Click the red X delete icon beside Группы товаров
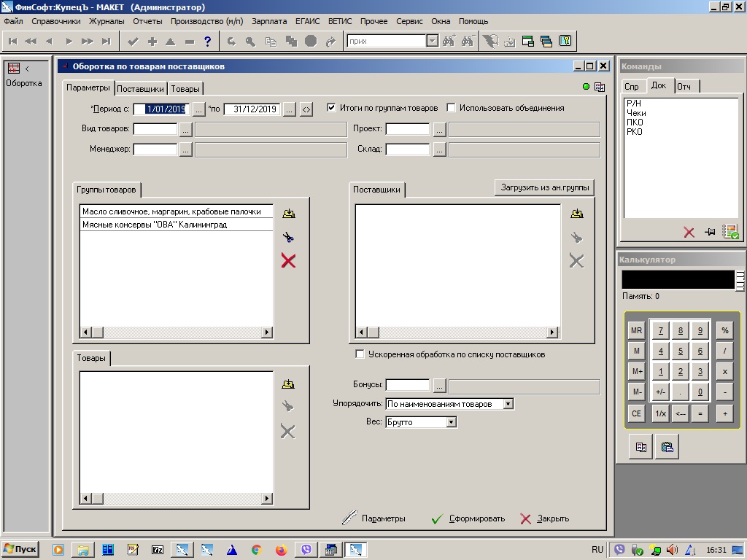The image size is (747, 560). (x=288, y=261)
